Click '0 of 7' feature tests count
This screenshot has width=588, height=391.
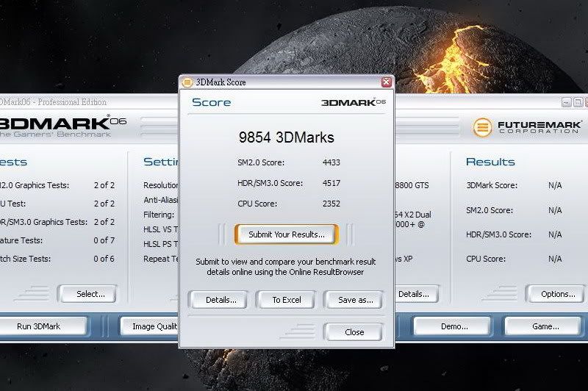point(104,240)
